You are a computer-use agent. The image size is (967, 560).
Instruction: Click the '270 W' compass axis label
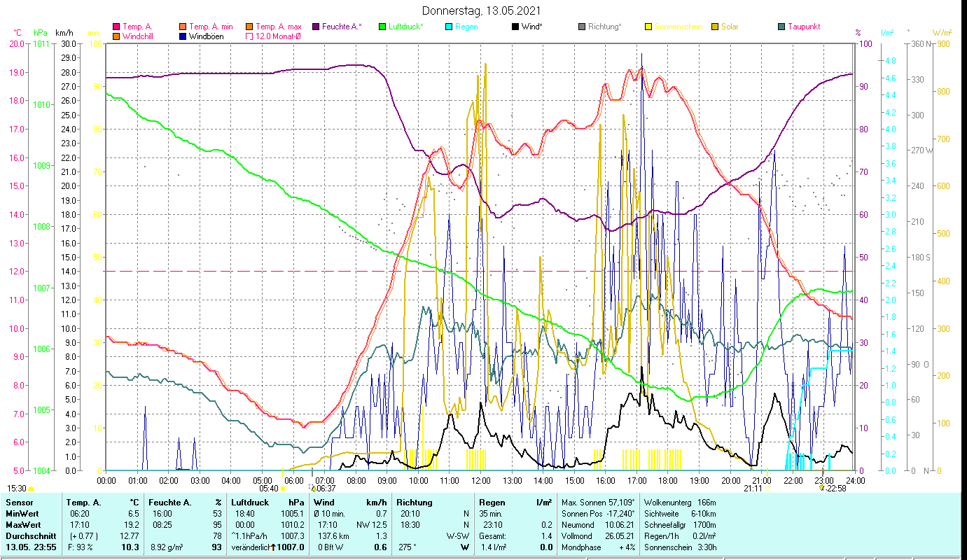(x=922, y=150)
